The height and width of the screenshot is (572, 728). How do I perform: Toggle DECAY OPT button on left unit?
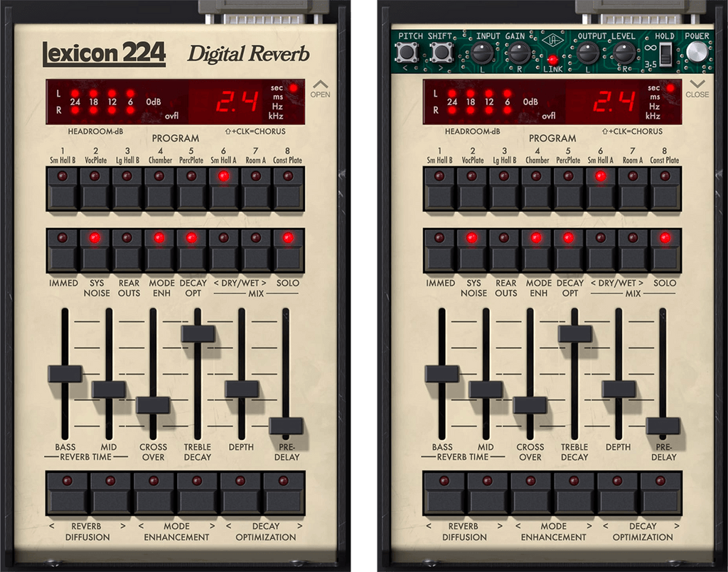(191, 251)
